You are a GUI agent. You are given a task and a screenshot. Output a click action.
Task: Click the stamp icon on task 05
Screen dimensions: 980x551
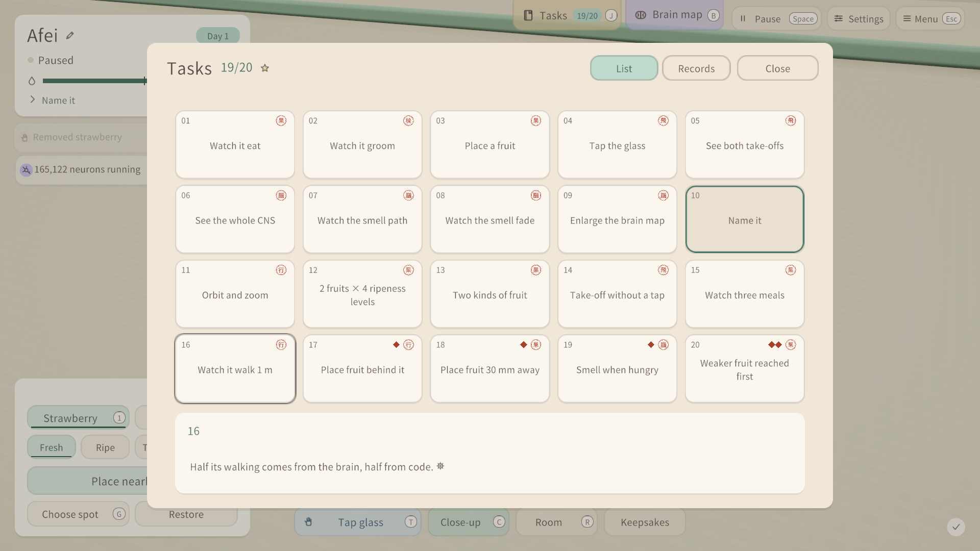[791, 121]
